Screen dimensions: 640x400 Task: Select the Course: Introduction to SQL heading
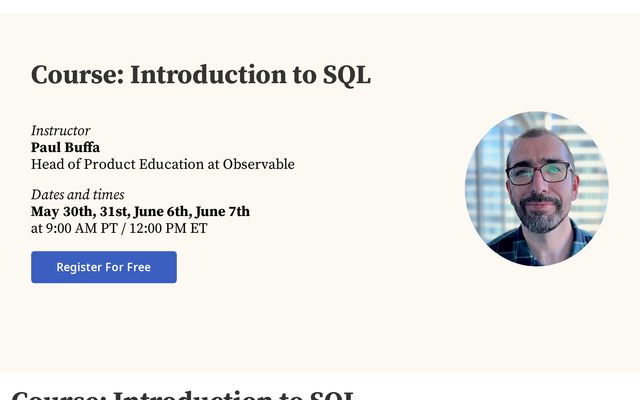(x=201, y=75)
